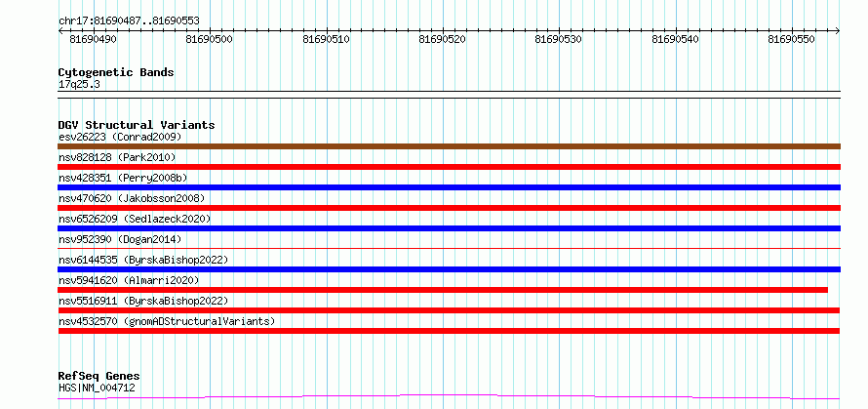Click the chr17:81690487..81690553 region label
The height and width of the screenshot is (409, 868).
[129, 21]
